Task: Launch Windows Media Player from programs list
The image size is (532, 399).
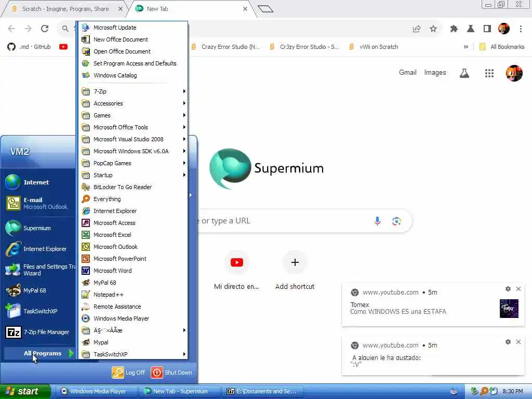Action: click(x=133, y=318)
